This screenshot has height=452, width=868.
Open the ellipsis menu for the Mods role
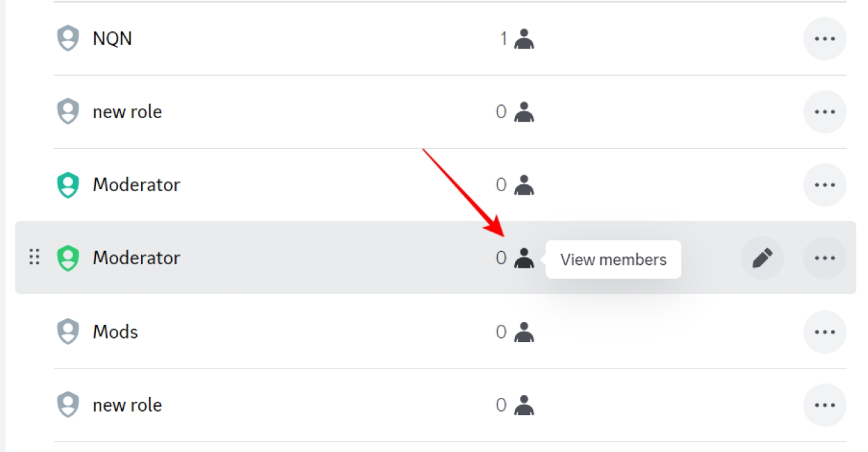(x=825, y=332)
